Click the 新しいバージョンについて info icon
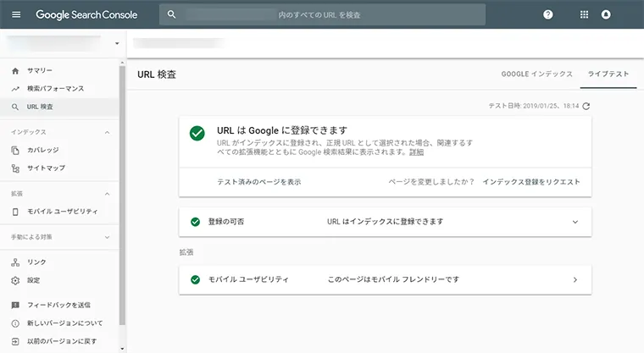This screenshot has width=644, height=353. 15,323
